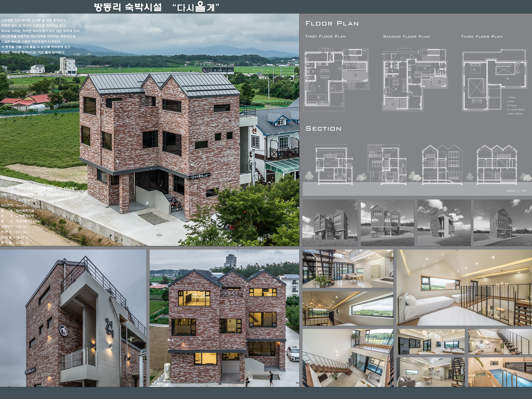Click legend entry "1.Pool"
This screenshot has width=532, height=399.
(x=512, y=97)
